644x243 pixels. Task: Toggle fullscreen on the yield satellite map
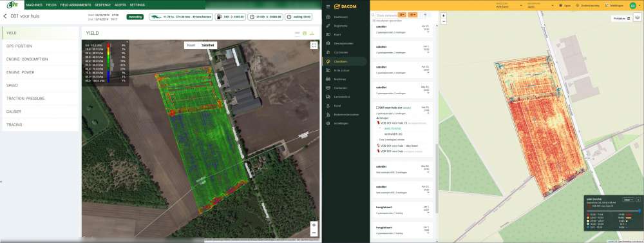pos(314,45)
